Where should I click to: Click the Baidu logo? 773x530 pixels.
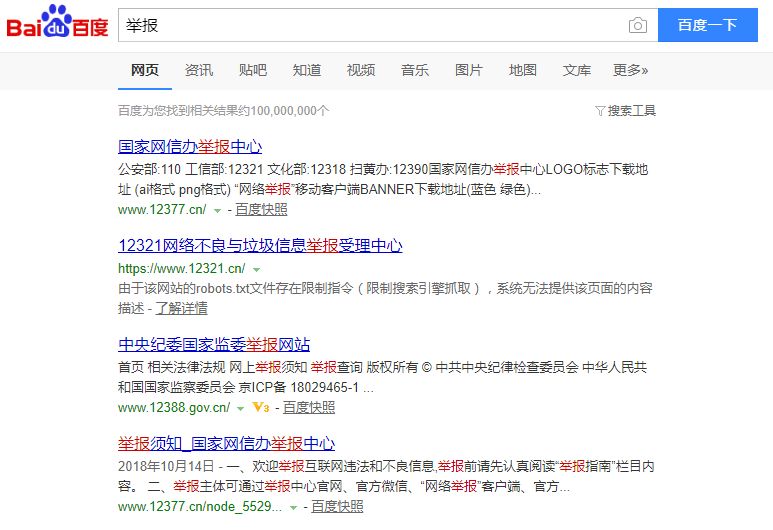click(x=57, y=22)
